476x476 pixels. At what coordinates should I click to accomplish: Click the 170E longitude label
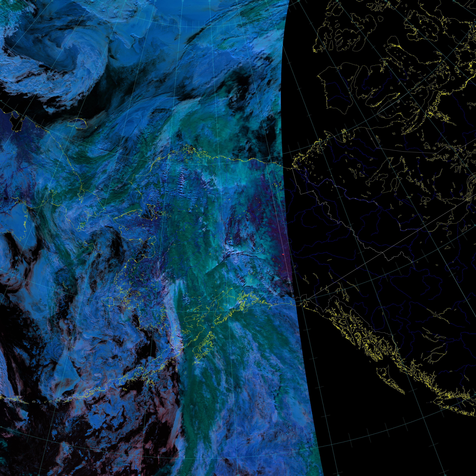tap(92, 1)
